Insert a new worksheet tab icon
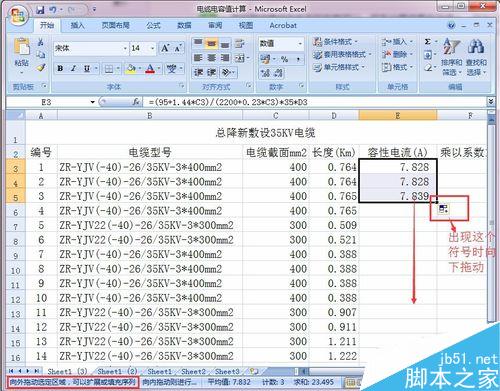500x391 pixels. (254, 371)
